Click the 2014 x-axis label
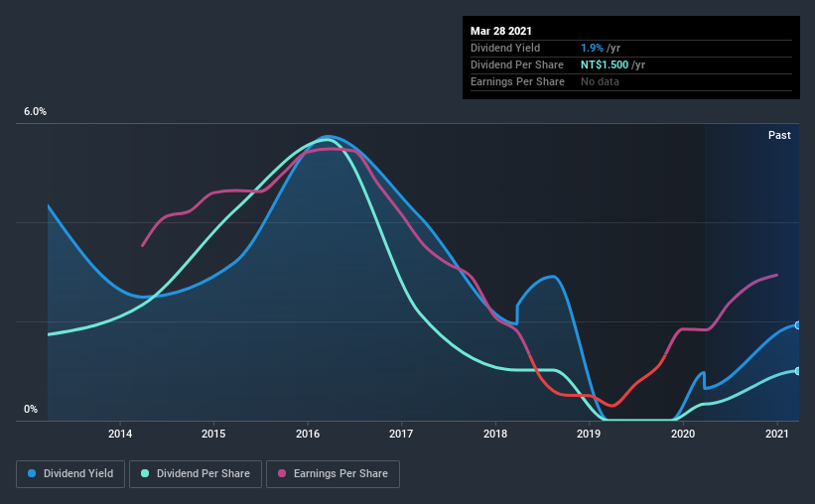 120,434
